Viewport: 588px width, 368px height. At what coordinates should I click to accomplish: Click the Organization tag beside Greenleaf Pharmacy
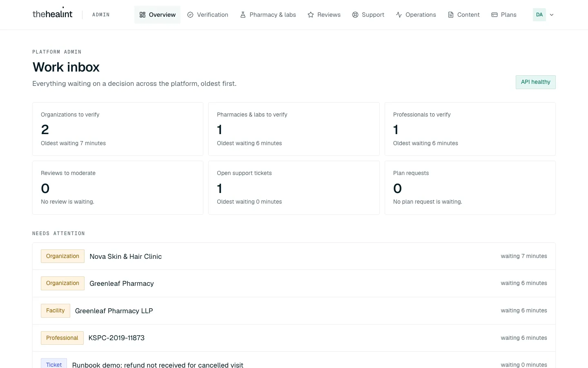(62, 283)
